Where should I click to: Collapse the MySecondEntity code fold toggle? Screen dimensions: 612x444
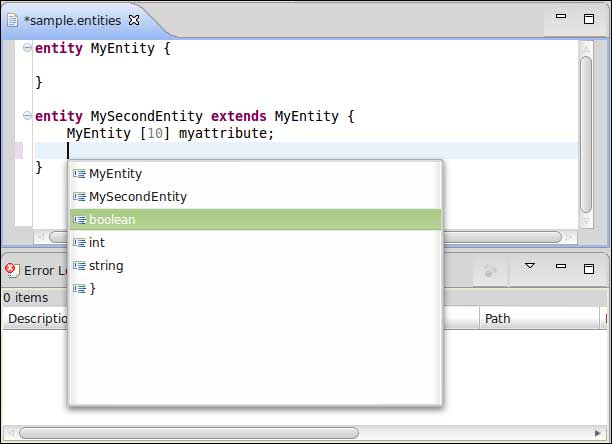[27, 116]
